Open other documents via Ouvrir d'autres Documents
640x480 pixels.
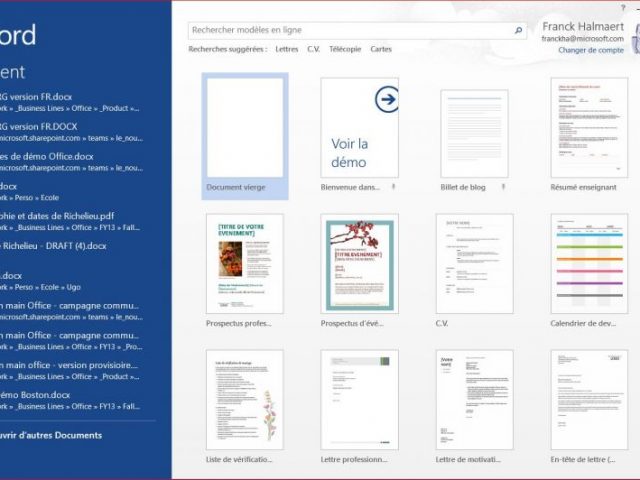coord(50,436)
